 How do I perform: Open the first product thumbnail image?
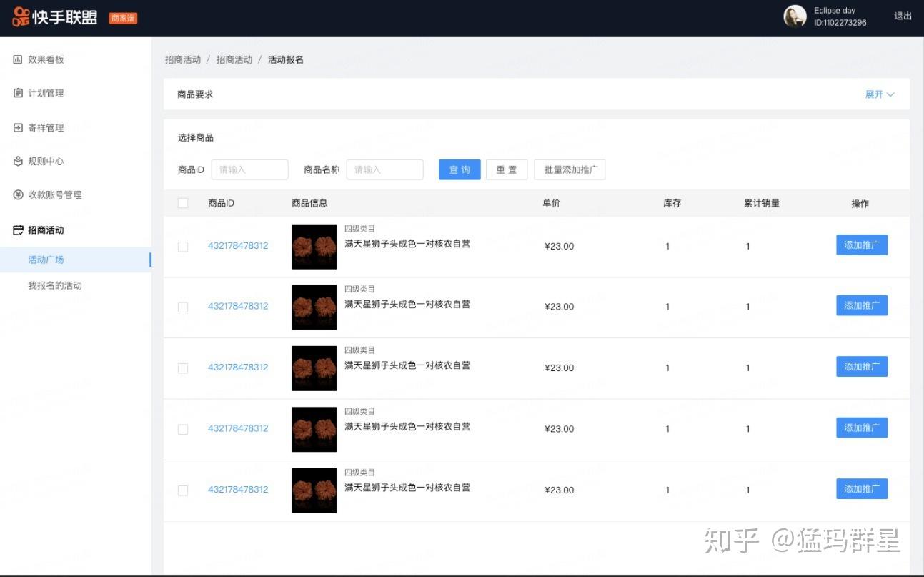point(313,246)
